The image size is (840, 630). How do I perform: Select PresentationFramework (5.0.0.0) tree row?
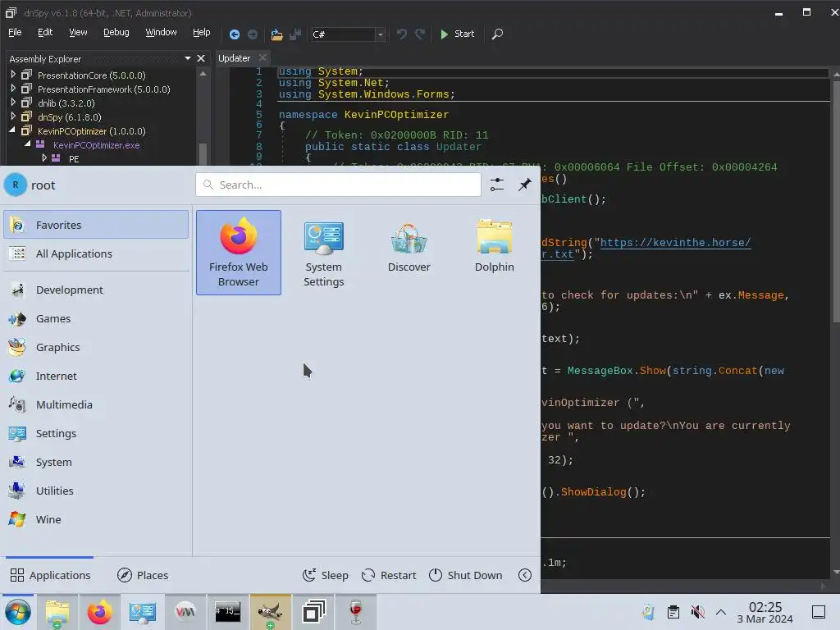104,89
